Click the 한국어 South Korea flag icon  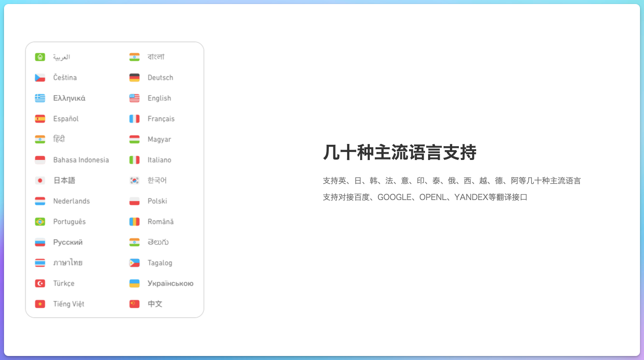(134, 180)
